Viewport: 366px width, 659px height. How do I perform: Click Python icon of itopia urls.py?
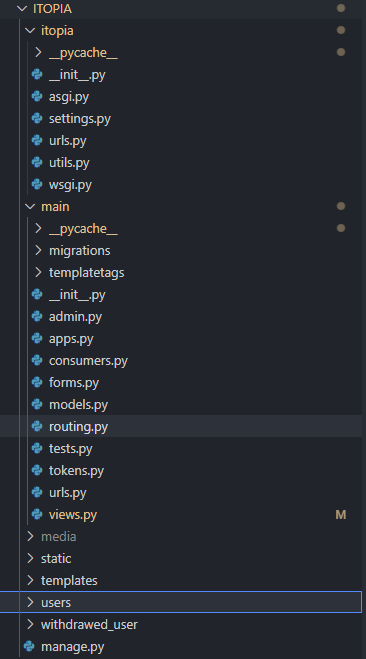37,140
